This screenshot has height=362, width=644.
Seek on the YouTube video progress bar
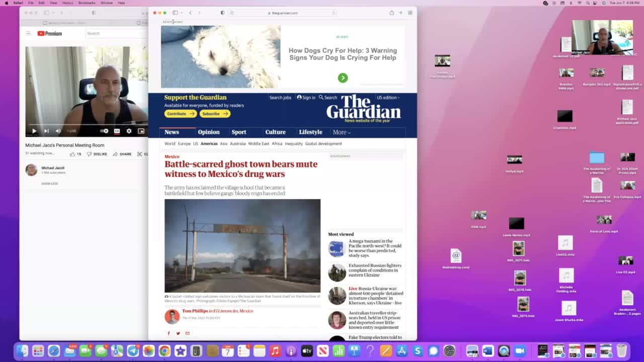point(87,124)
